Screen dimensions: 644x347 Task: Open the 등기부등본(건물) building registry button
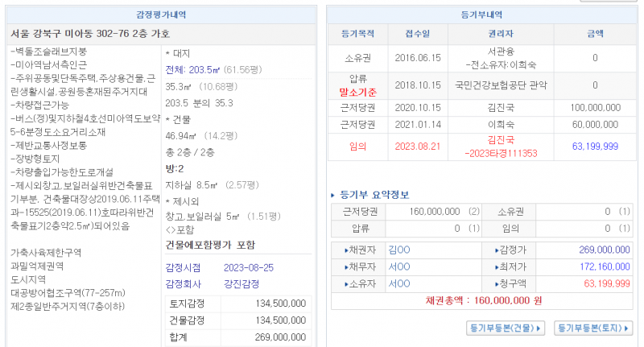pos(506,328)
